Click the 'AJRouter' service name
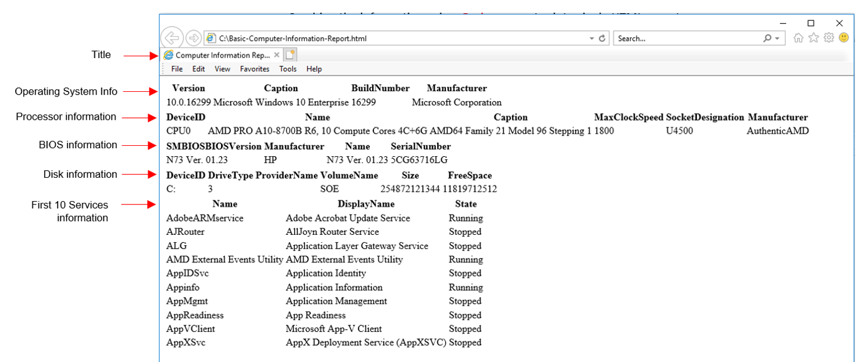This screenshot has height=362, width=868. tap(185, 232)
